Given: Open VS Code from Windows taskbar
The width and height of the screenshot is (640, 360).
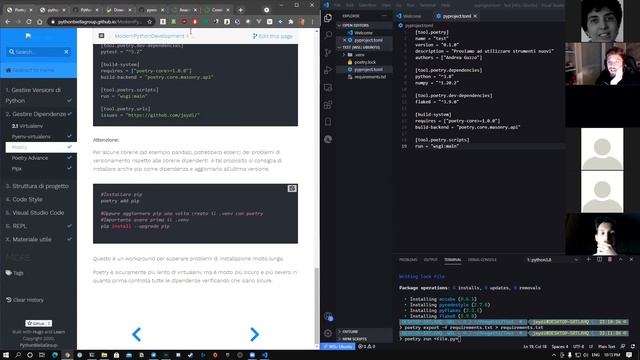Looking at the screenshot, I should click(264, 355).
